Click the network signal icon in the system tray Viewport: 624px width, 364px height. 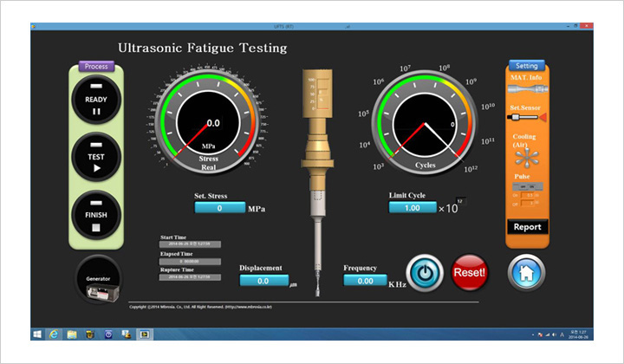pyautogui.click(x=547, y=335)
